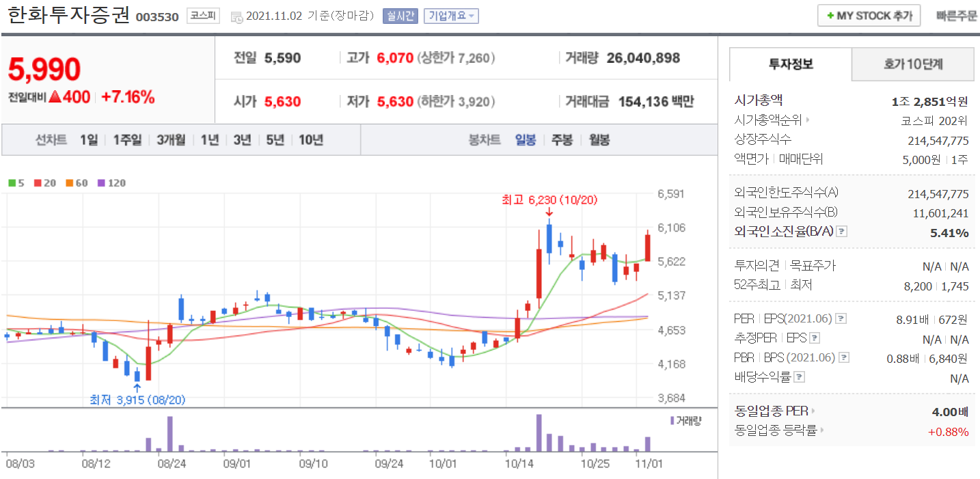Click the +7.16% change percentage

pos(128,97)
